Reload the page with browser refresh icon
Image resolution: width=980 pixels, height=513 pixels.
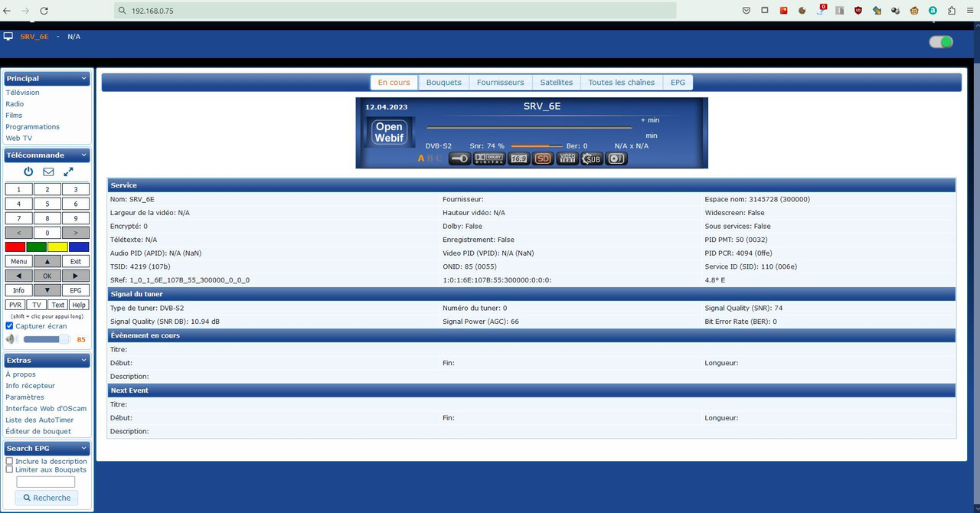44,11
